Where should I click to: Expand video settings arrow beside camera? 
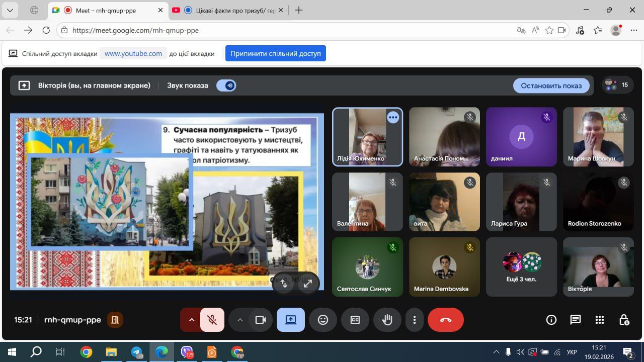(x=240, y=320)
